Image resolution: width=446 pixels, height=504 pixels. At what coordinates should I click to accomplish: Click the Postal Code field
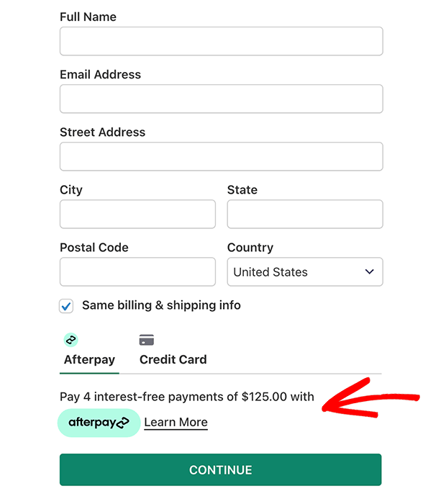click(137, 271)
